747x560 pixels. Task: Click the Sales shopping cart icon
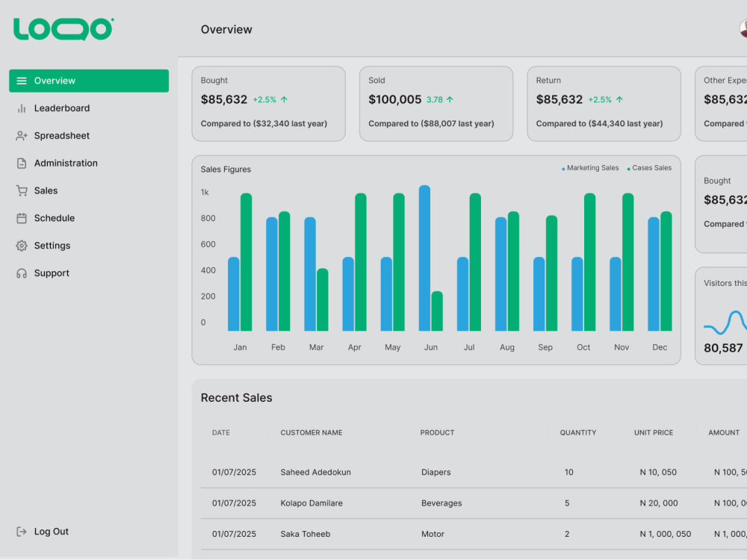pos(22,191)
